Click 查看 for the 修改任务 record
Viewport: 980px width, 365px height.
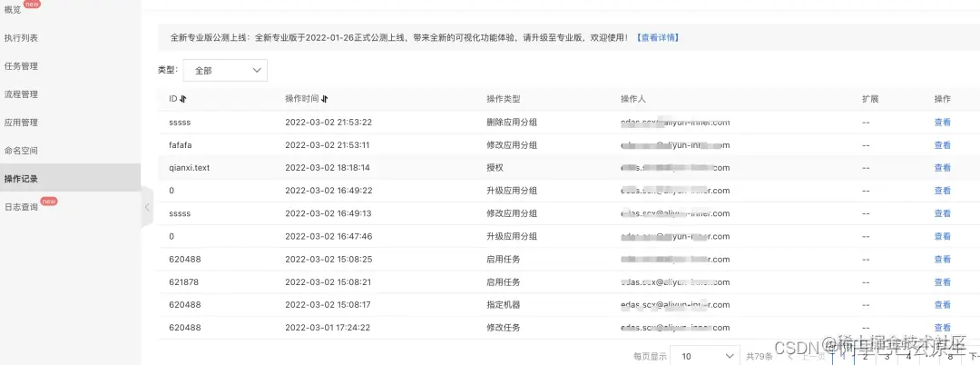tap(943, 328)
